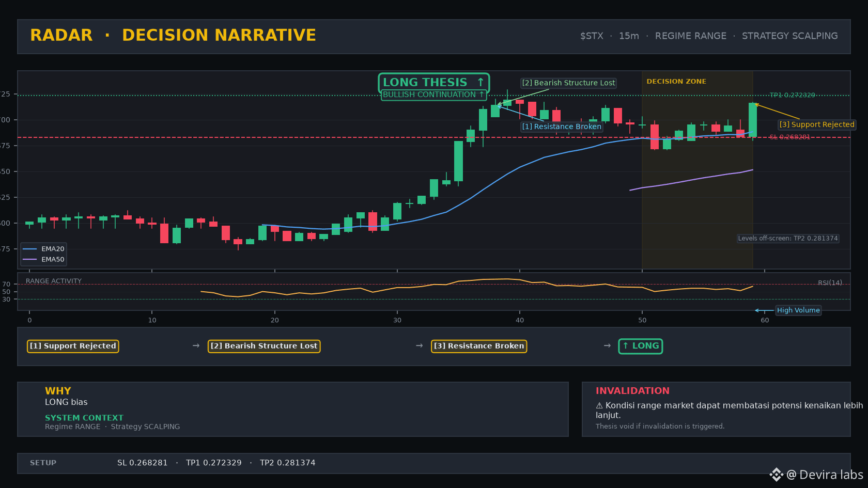Screen dimensions: 868x488
Task: Click the DECISION ZONE heading
Action: [x=676, y=82]
